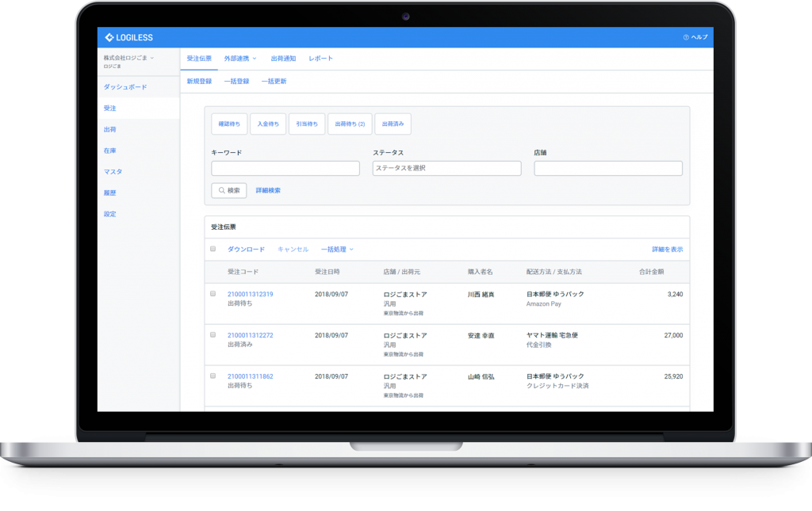Focus the 店舗 input field
Viewport: 812px width, 511px height.
(x=608, y=168)
